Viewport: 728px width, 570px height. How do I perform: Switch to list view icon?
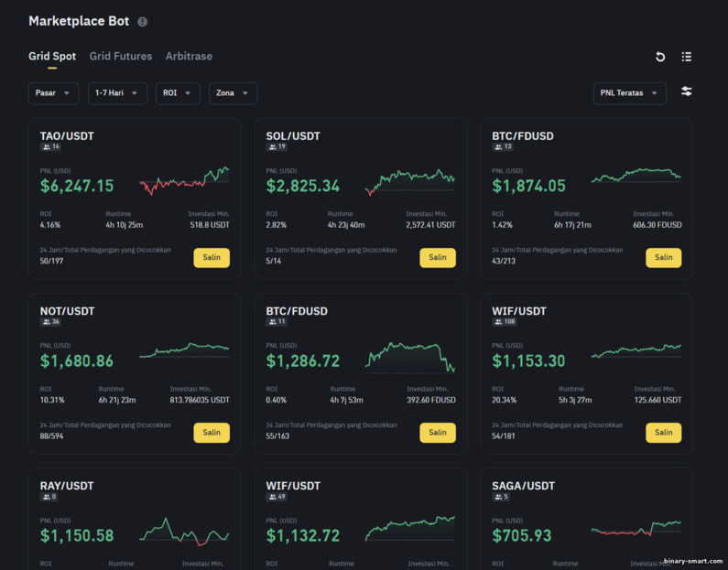686,57
